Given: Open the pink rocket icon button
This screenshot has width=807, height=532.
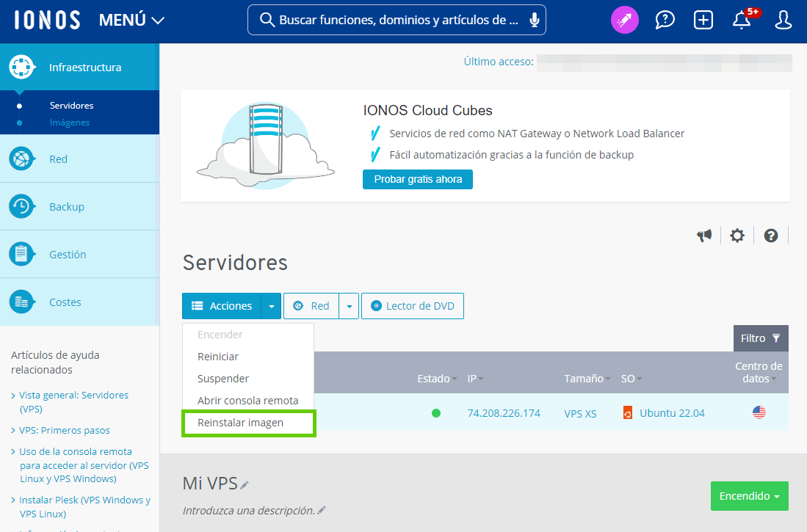Looking at the screenshot, I should [x=624, y=20].
